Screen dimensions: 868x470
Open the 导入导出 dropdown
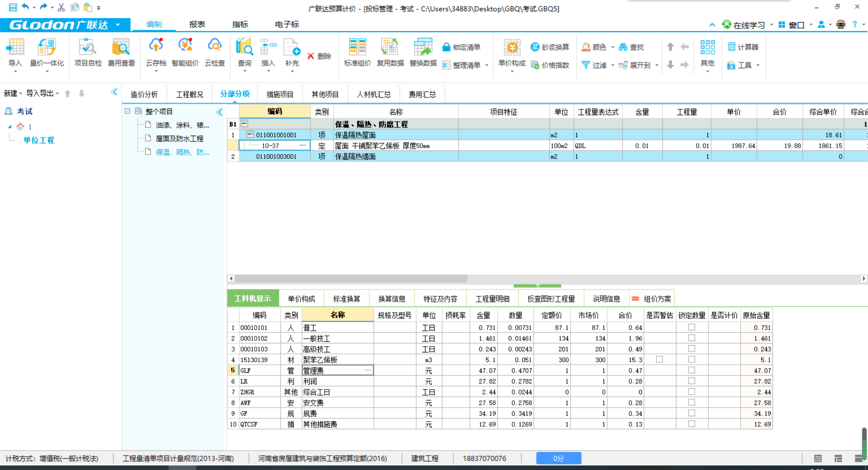tap(42, 93)
